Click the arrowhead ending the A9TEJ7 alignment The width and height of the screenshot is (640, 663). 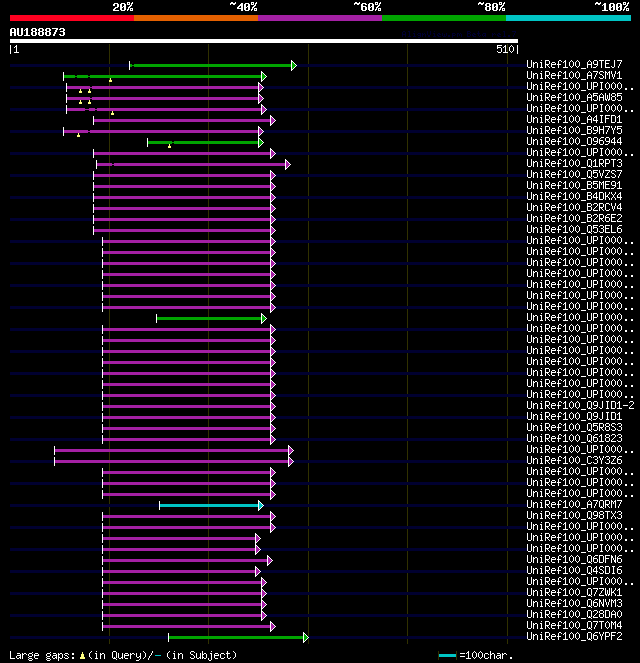(x=294, y=66)
